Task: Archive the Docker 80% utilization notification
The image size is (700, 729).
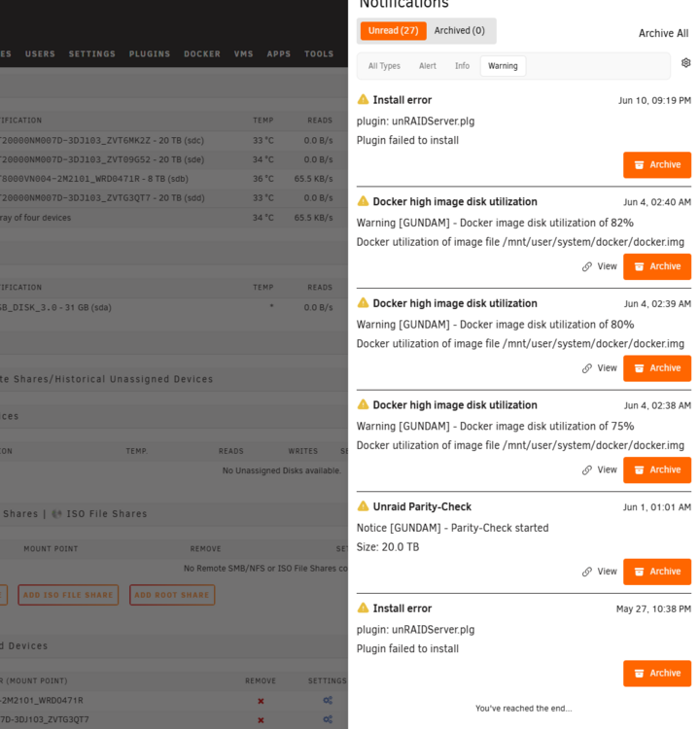Action: tap(657, 368)
